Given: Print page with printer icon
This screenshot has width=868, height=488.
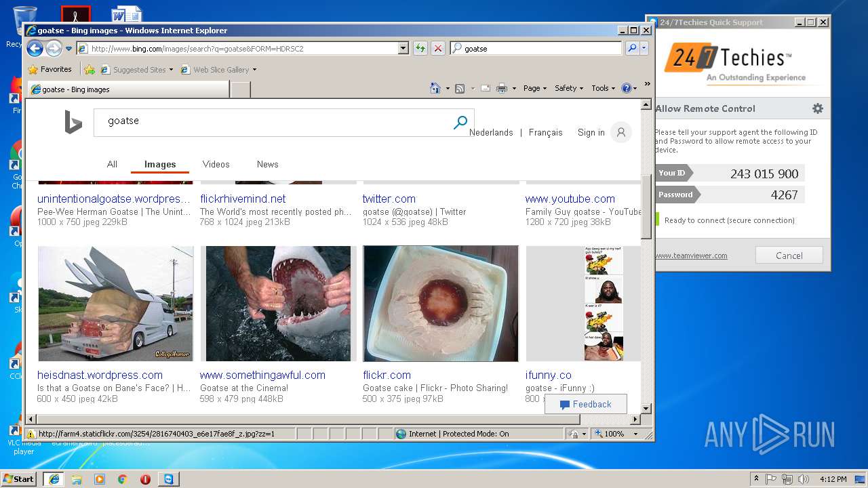Looking at the screenshot, I should (502, 88).
